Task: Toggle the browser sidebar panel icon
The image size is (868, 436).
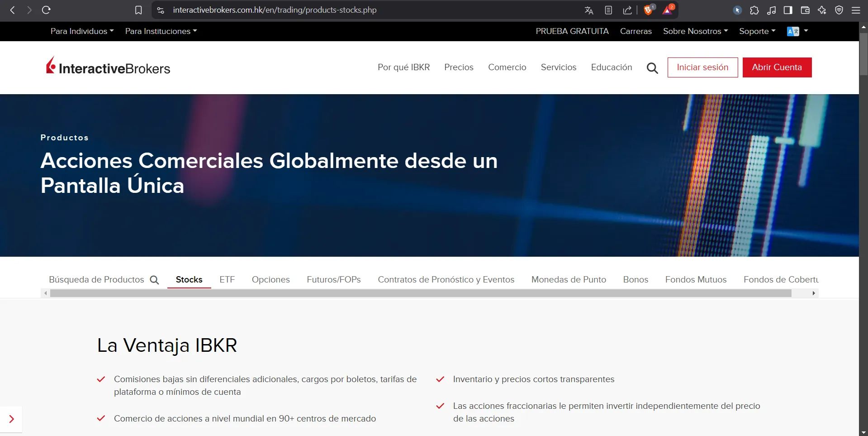Action: click(x=788, y=10)
